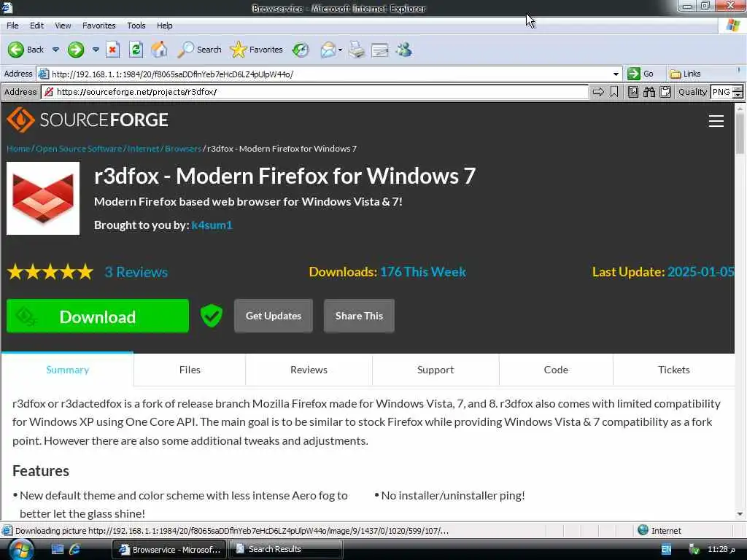Open the SourceForge hamburger menu
Image resolution: width=747 pixels, height=560 pixels.
coord(716,121)
